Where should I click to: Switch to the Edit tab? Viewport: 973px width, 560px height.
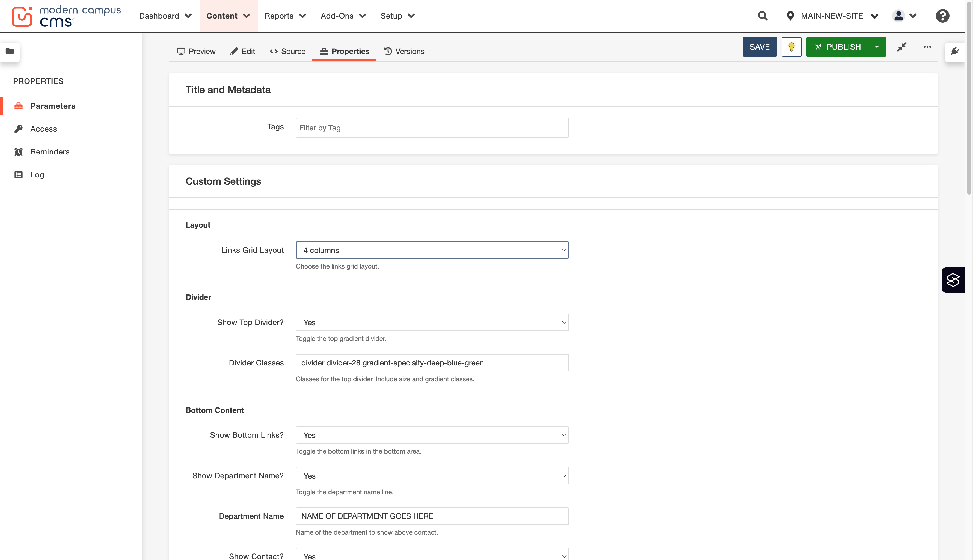pos(242,52)
